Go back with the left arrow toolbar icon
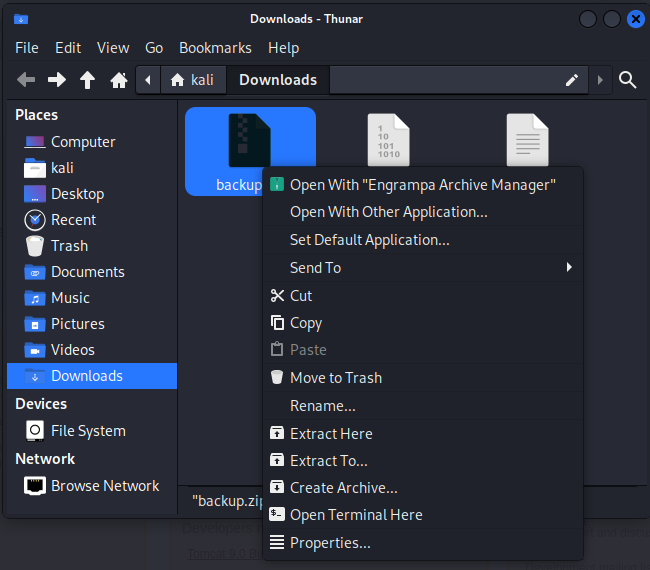This screenshot has height=570, width=650. coord(26,80)
